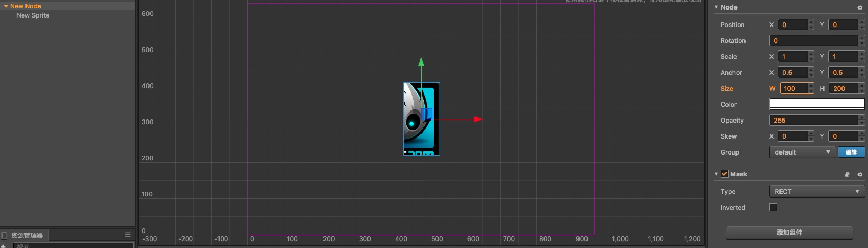Open the Color white swatch picker

[x=817, y=105]
